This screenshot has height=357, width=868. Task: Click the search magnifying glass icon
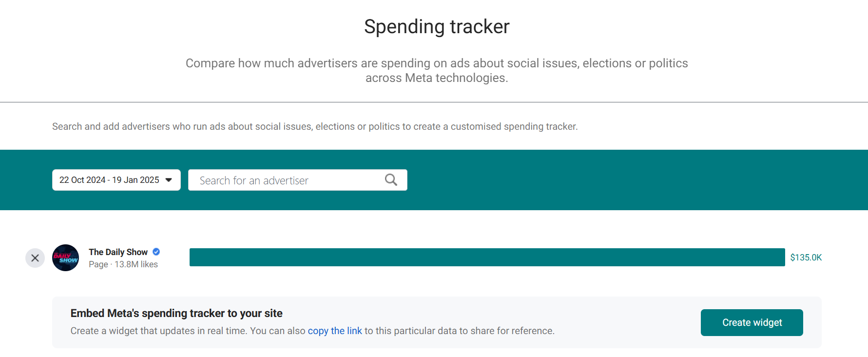tap(390, 179)
